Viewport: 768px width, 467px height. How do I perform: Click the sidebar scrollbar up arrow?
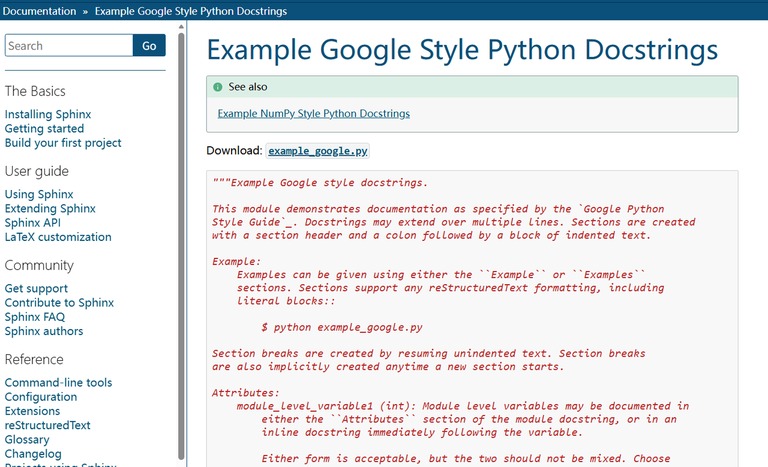[x=181, y=26]
